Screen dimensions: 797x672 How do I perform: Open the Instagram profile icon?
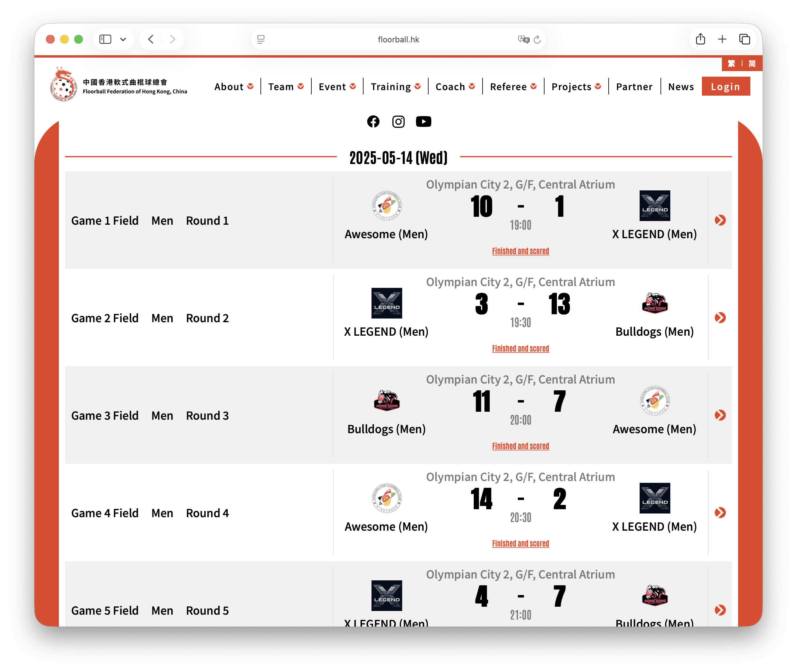click(x=398, y=121)
